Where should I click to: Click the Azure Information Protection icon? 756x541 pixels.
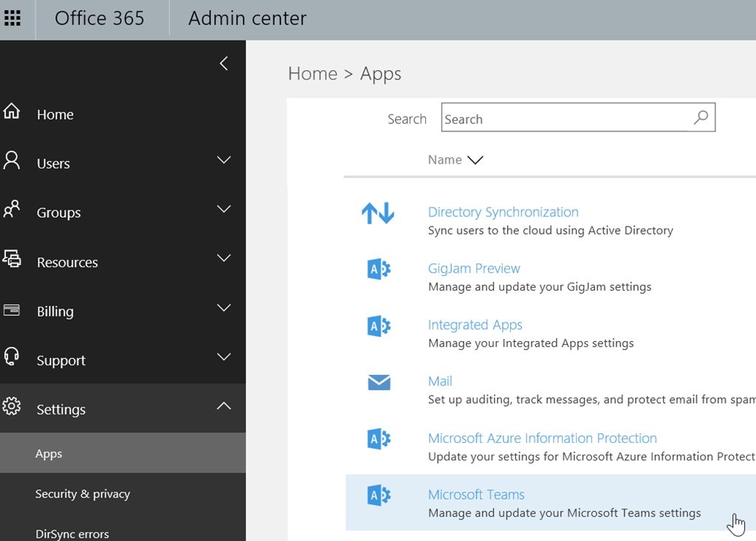tap(379, 439)
